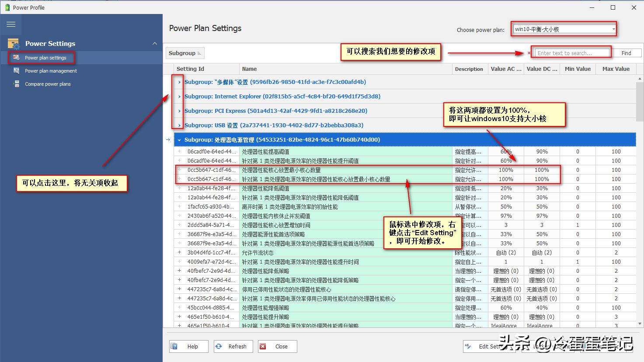This screenshot has width=644, height=362.
Task: Expand the Internet Explorer subgroup arrow
Action: tap(179, 96)
